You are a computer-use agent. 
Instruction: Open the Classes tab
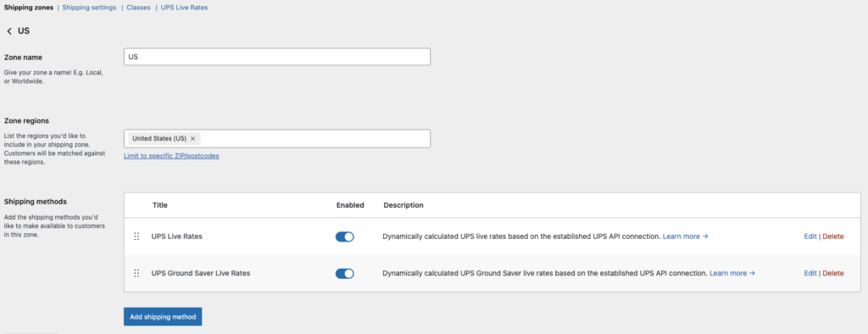pyautogui.click(x=138, y=8)
